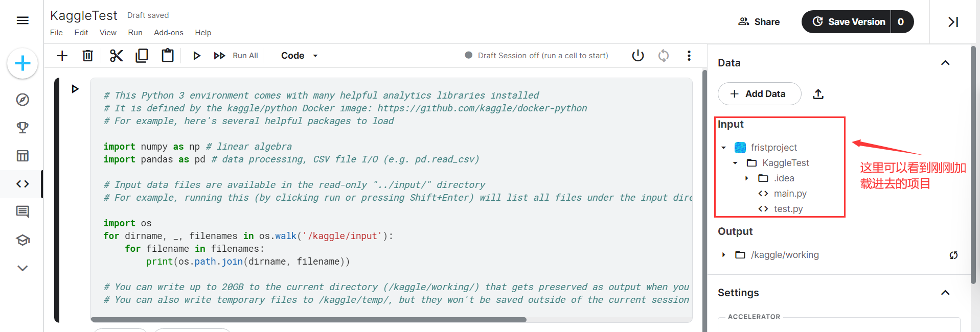980x332 pixels.
Task: Collapse the Data panel section
Action: point(945,63)
